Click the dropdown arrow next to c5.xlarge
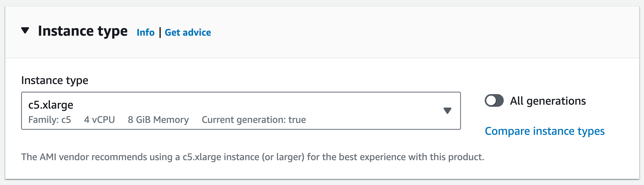This screenshot has width=644, height=185. pos(447,110)
